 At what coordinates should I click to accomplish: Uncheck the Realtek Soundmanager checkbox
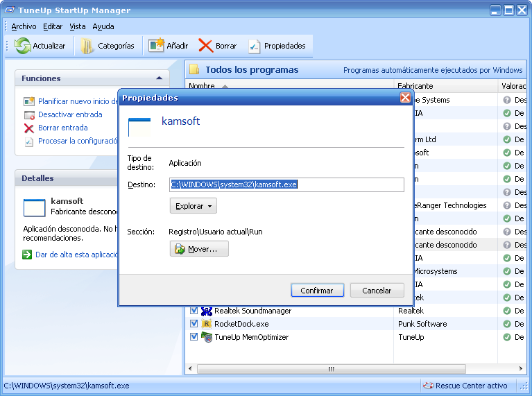click(x=194, y=311)
